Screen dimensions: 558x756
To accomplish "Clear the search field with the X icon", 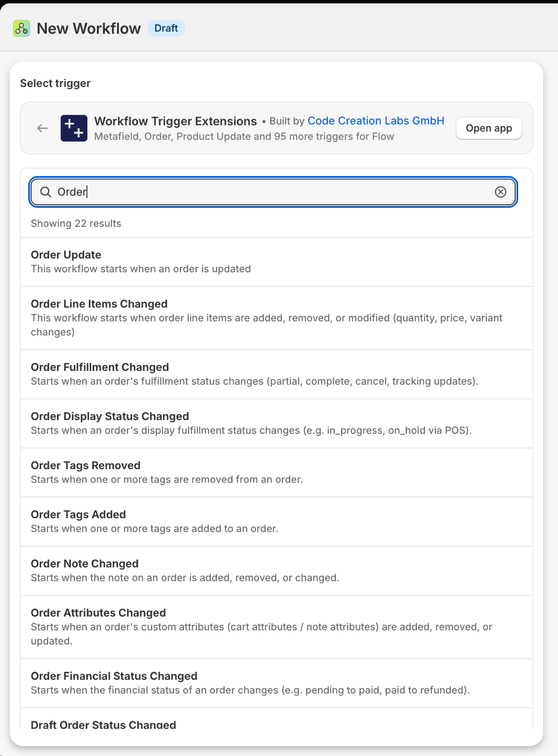I will tap(500, 192).
